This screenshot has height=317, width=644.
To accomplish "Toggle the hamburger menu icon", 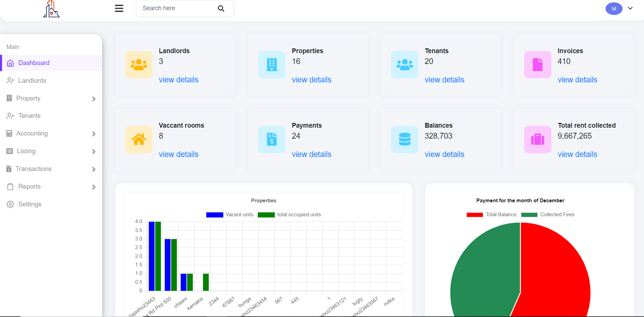I will [119, 9].
